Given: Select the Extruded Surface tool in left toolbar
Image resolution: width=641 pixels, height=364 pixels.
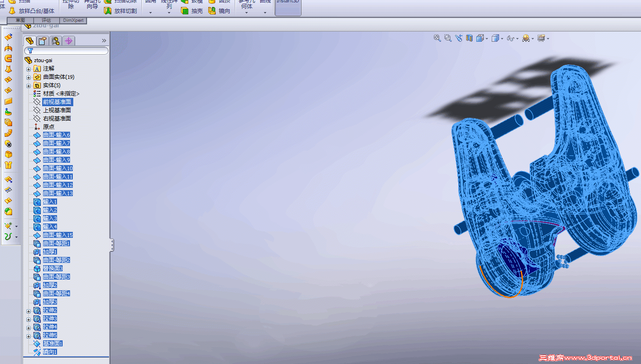Looking at the screenshot, I should [x=8, y=37].
